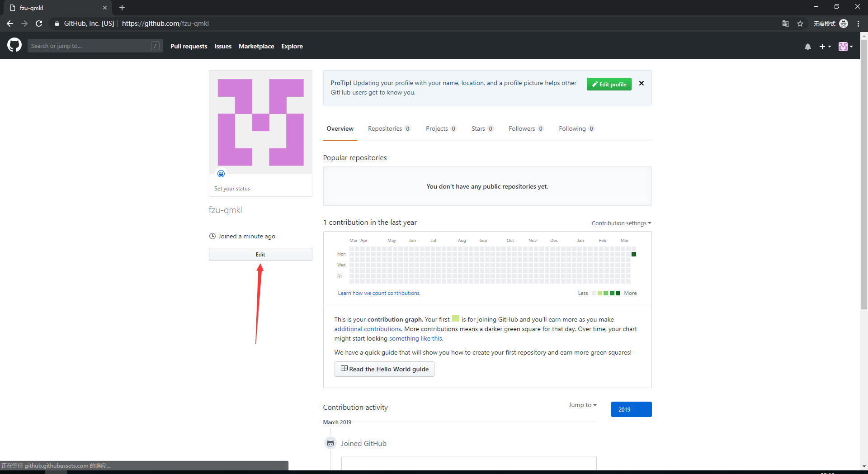
Task: Click the light green square in description
Action: [456, 318]
